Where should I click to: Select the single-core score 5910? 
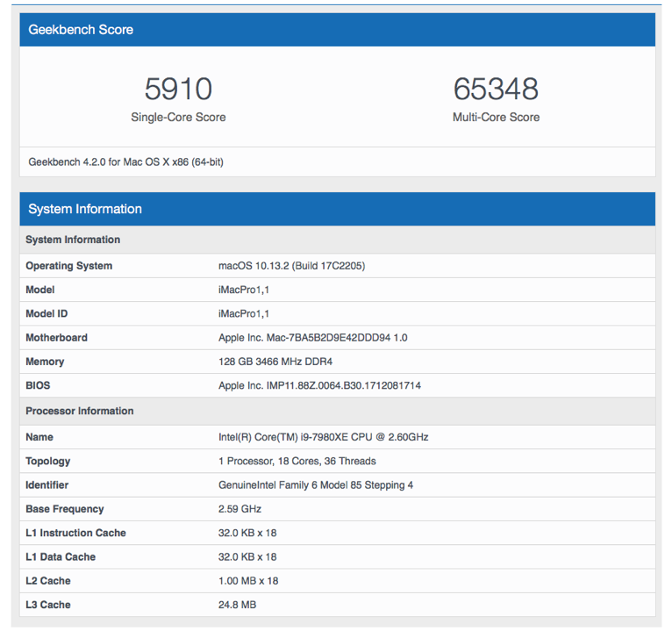[x=178, y=89]
